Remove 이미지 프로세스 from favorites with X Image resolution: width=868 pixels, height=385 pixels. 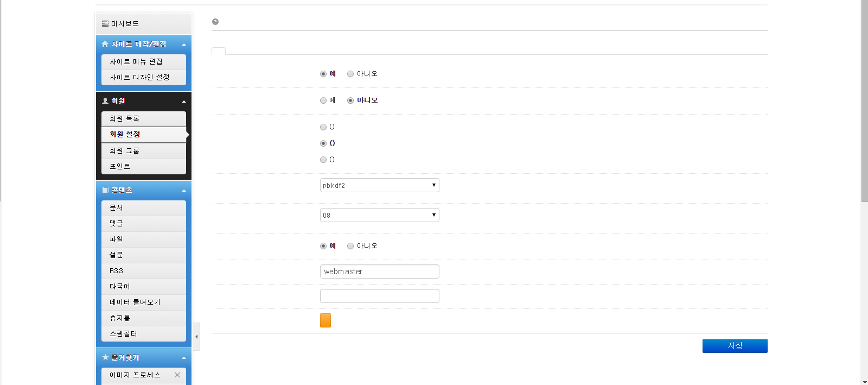(x=177, y=375)
